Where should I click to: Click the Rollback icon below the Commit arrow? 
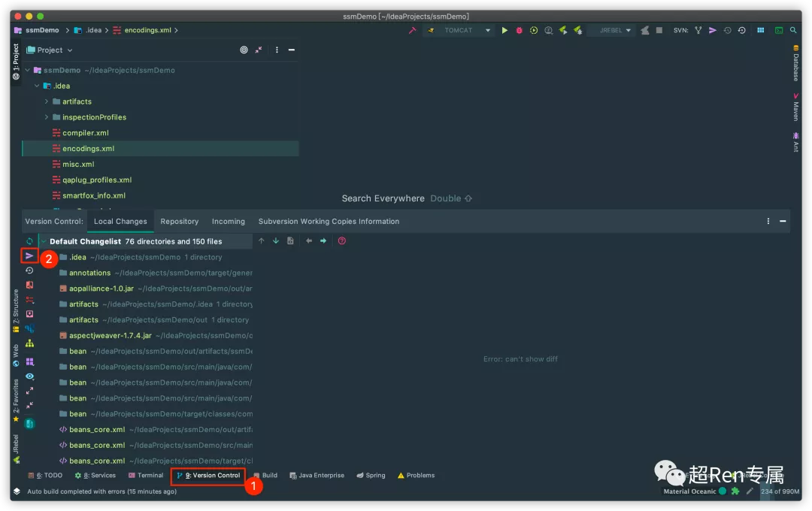(29, 271)
